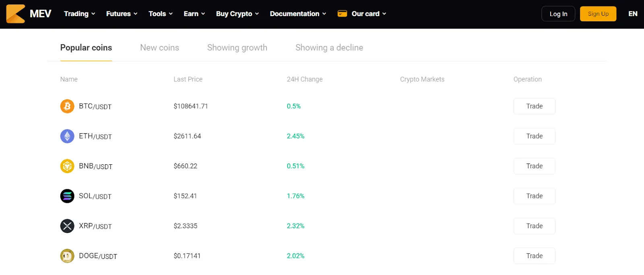Expand the Trading dropdown menu
Viewport: 644px width, 275px height.
click(80, 14)
